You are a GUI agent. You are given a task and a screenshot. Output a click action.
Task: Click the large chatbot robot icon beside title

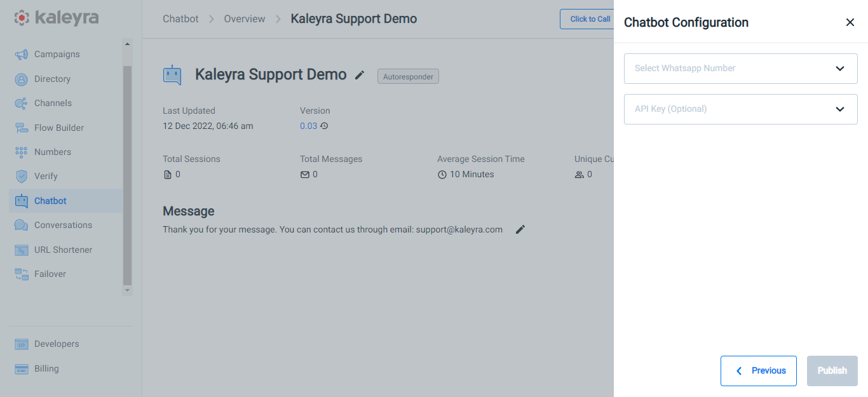[x=172, y=75]
